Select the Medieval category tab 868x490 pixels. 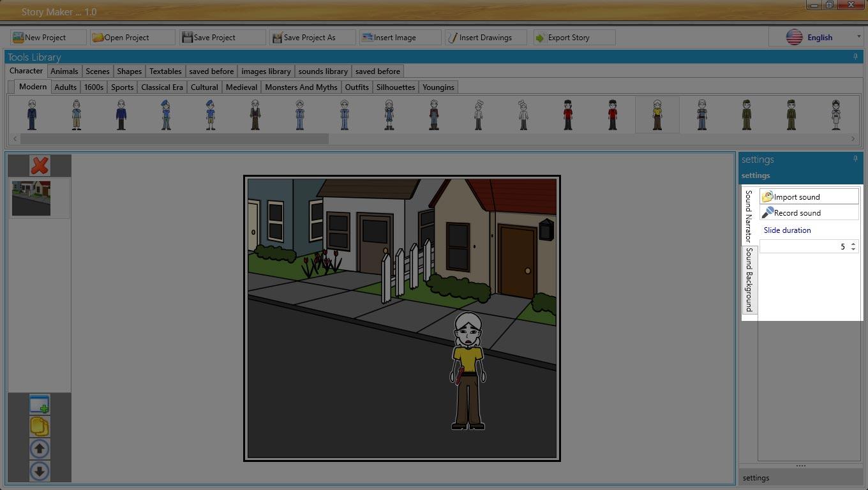click(x=242, y=87)
